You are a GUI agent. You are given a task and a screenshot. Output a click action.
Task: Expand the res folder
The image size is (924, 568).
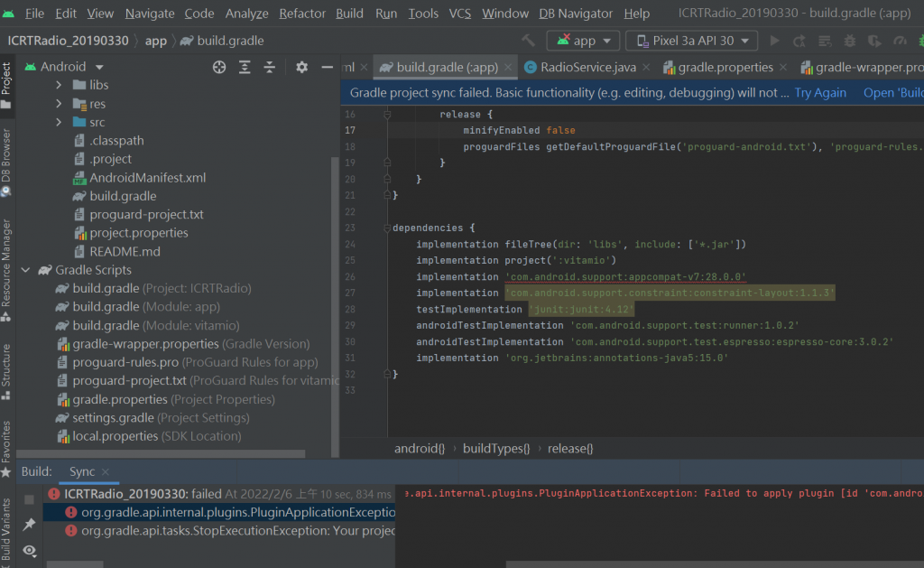[59, 104]
